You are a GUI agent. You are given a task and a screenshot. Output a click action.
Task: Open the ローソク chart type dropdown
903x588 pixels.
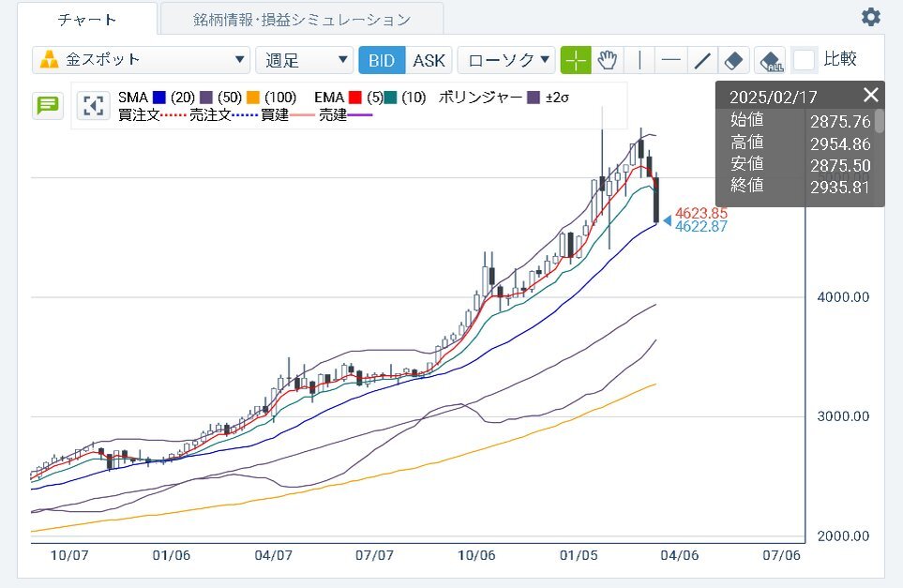click(505, 60)
